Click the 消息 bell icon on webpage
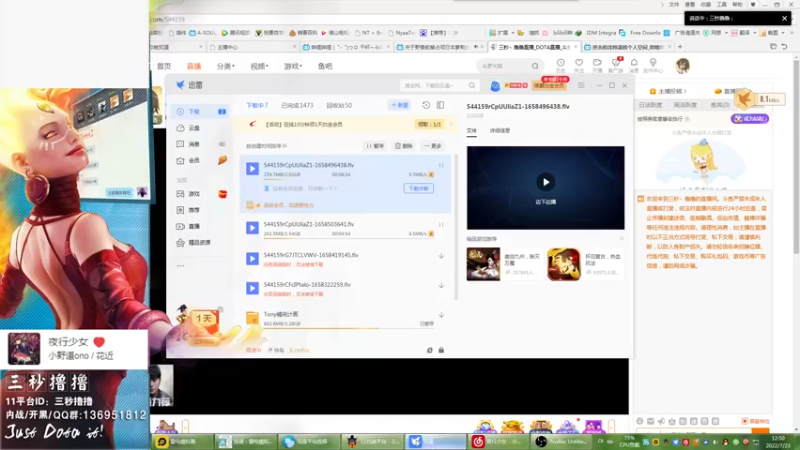800x450 pixels. pos(634,65)
